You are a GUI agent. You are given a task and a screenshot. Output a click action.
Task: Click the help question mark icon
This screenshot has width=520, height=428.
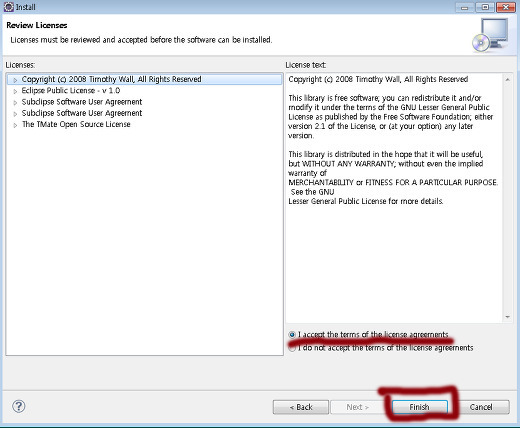tap(18, 406)
